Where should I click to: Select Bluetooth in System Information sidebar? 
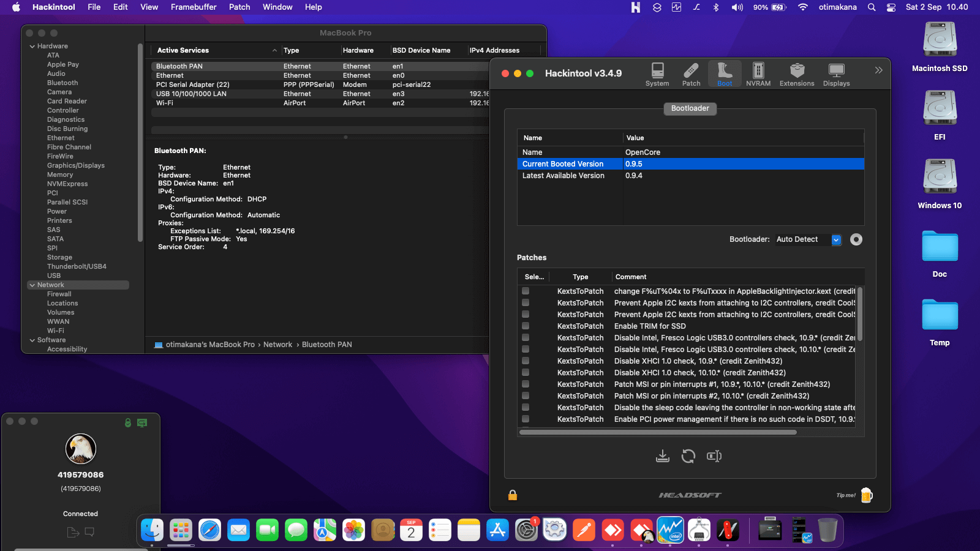(x=62, y=83)
